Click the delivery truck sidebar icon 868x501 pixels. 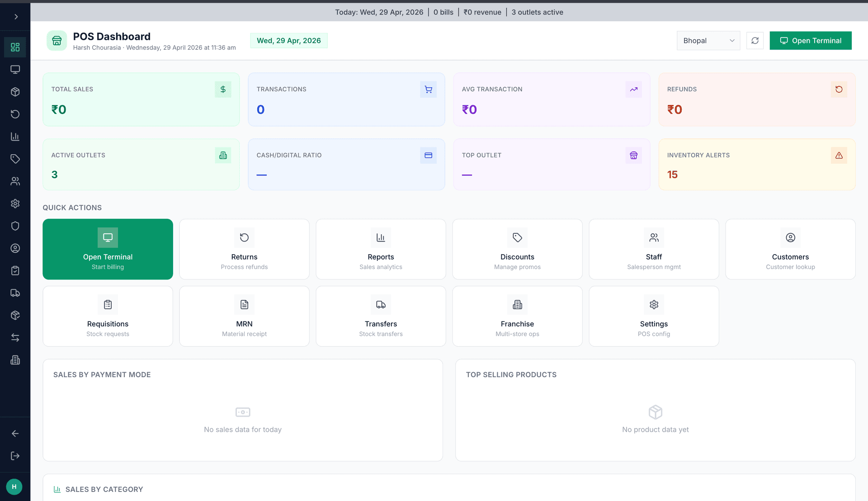(x=15, y=293)
